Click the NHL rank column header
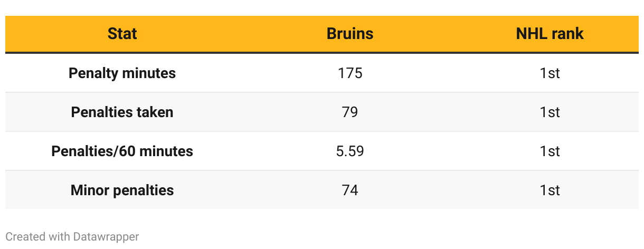 [550, 34]
